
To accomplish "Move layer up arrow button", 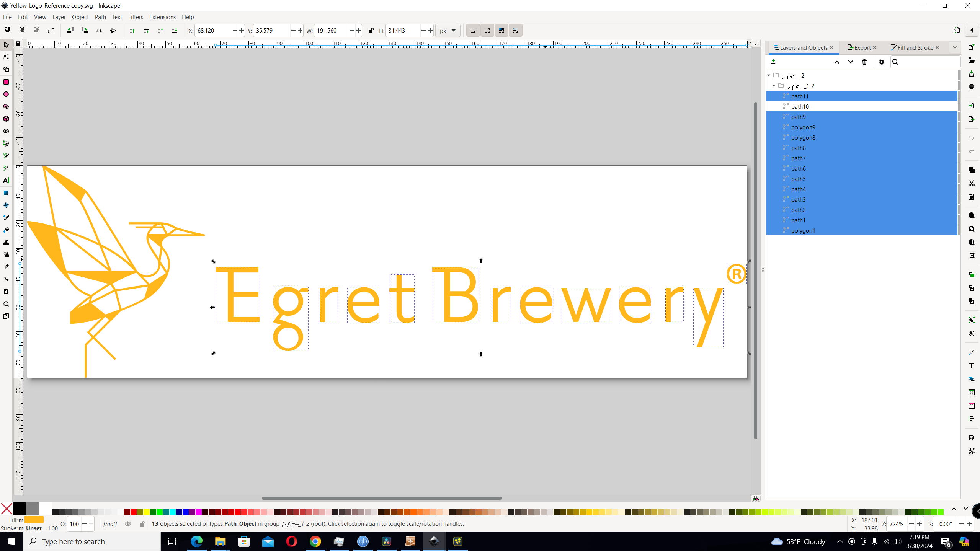I will [837, 62].
